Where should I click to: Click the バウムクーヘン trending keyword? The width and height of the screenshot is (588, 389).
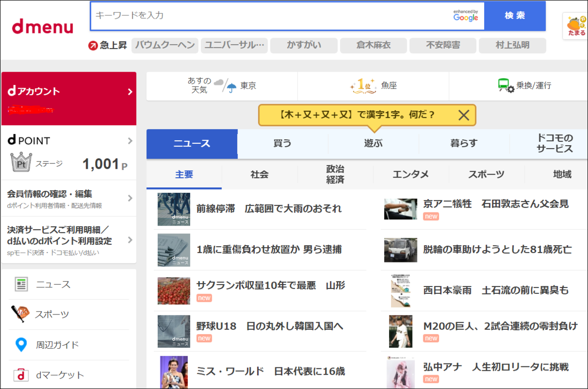click(x=165, y=46)
